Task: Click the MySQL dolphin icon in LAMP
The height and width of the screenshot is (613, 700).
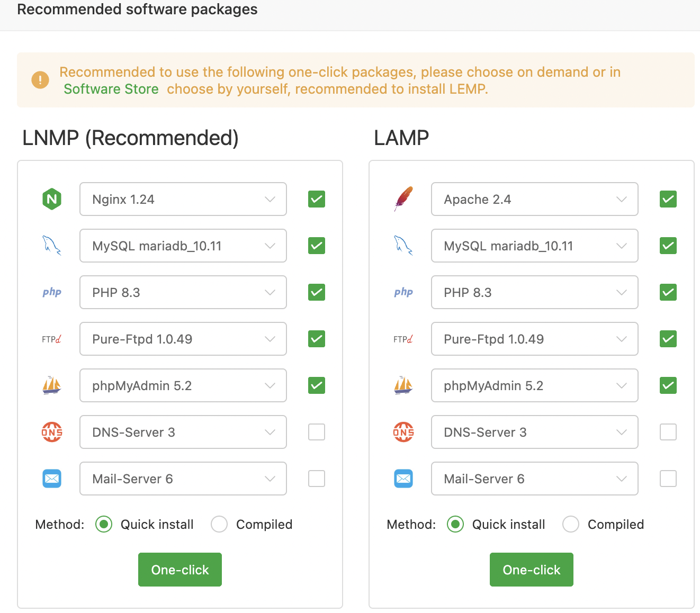Action: (403, 246)
